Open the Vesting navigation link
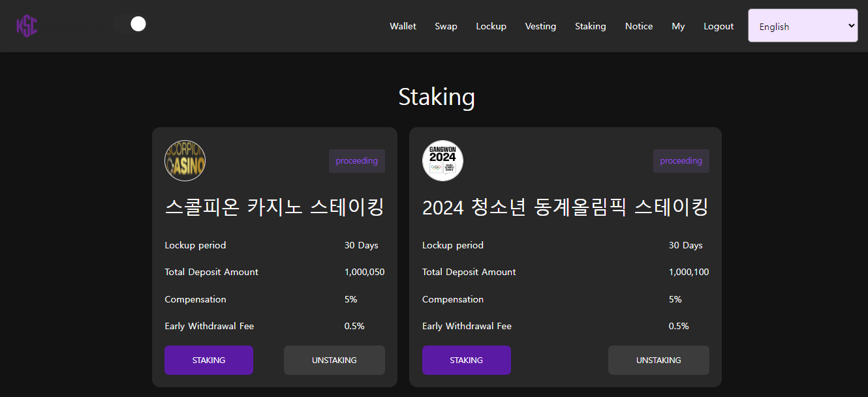The width and height of the screenshot is (868, 397). point(540,26)
